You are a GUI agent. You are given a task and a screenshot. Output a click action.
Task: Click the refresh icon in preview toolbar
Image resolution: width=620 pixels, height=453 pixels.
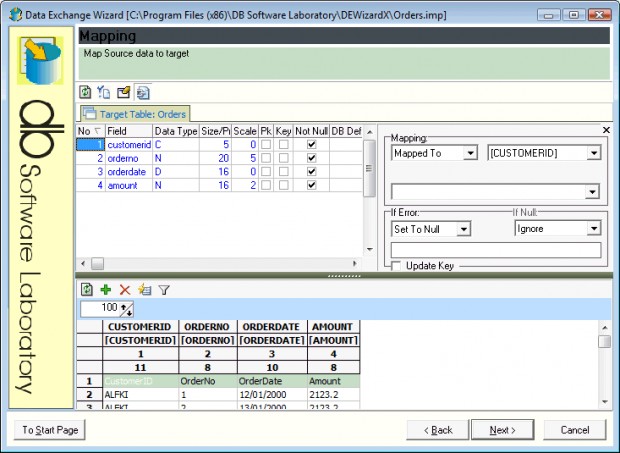[x=87, y=290]
